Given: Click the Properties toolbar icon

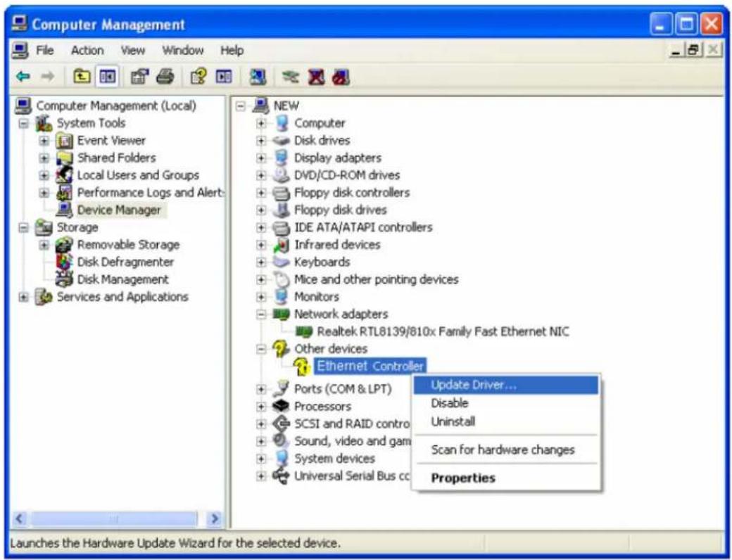Looking at the screenshot, I should pyautogui.click(x=139, y=76).
